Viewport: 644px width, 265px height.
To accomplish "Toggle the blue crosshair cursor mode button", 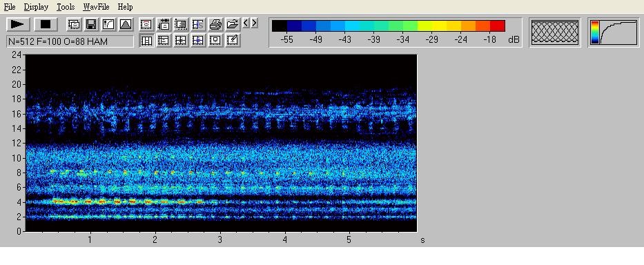I will (198, 40).
